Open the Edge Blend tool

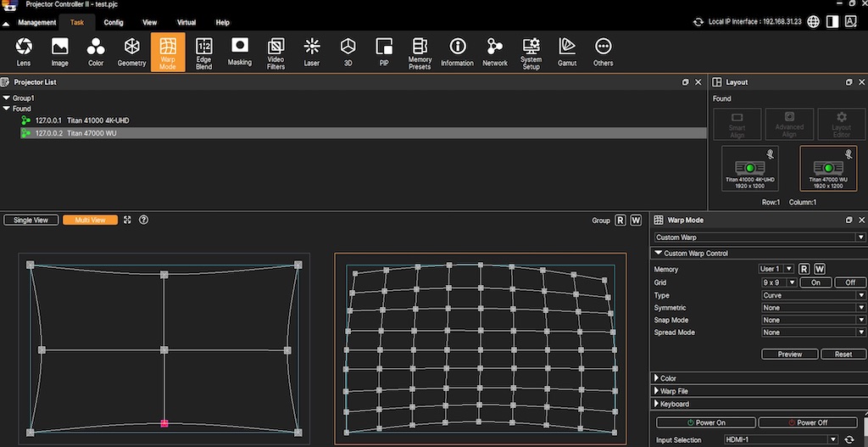203,51
